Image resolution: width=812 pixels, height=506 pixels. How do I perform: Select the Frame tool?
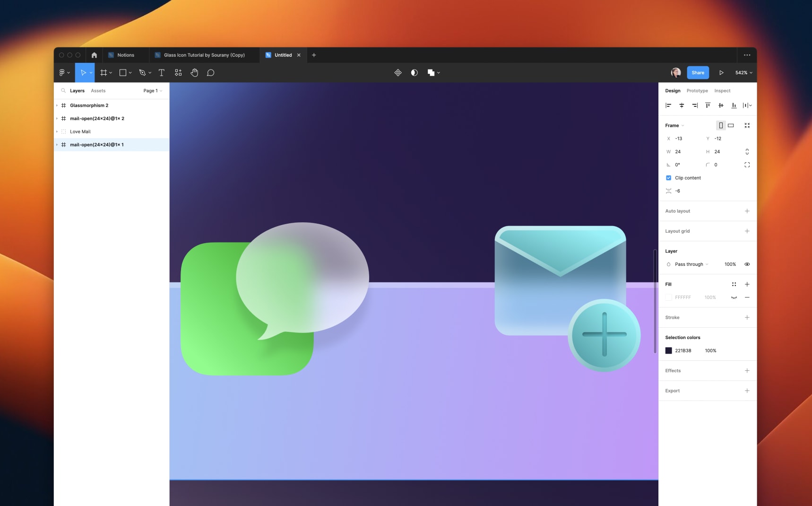(x=104, y=72)
